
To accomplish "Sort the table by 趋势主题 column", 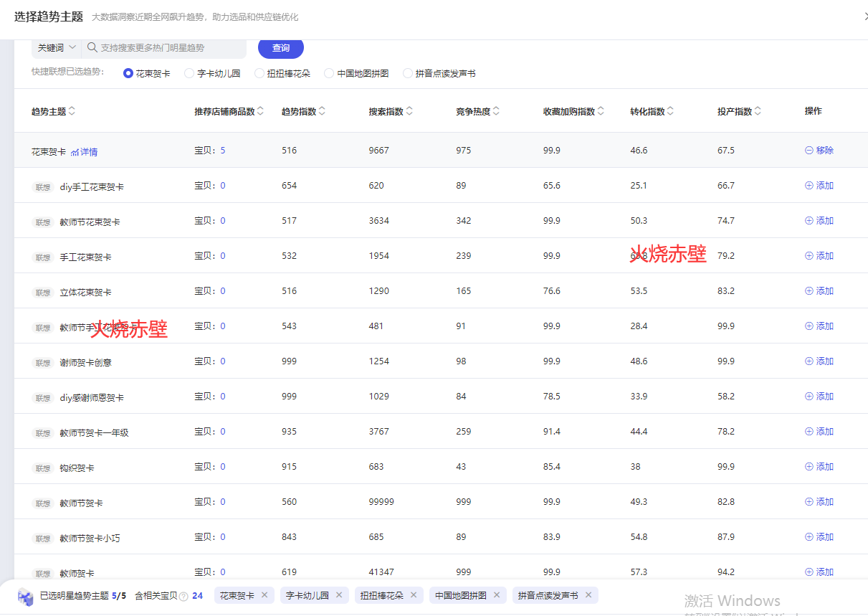I will click(72, 111).
